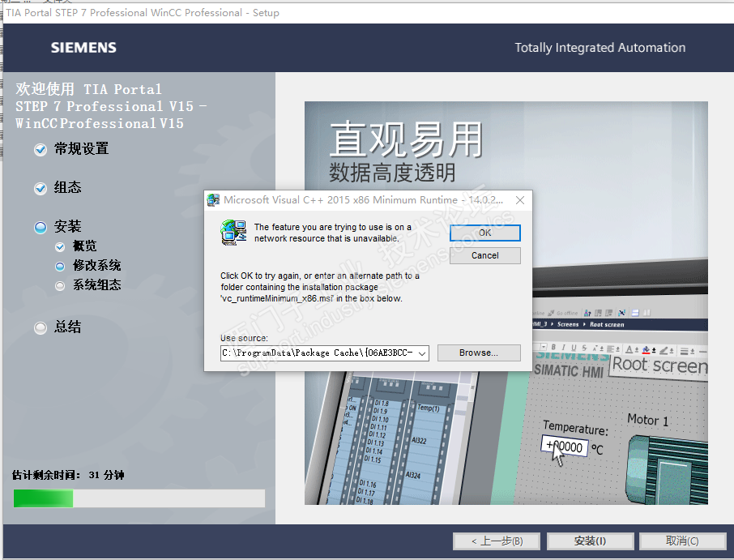Screen dimensions: 734x560
Task: Click the SIEMENS logo in header
Action: tap(83, 47)
